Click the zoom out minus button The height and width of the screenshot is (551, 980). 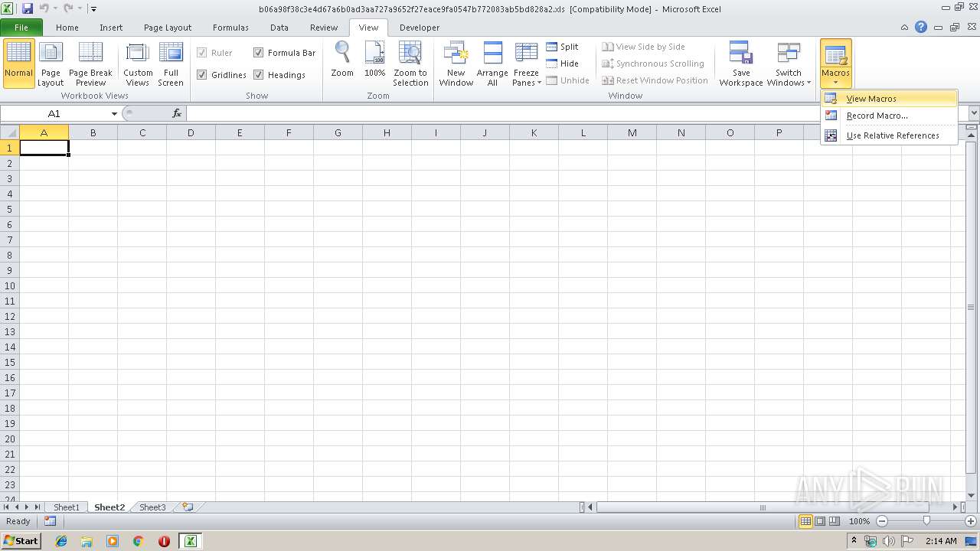point(882,521)
